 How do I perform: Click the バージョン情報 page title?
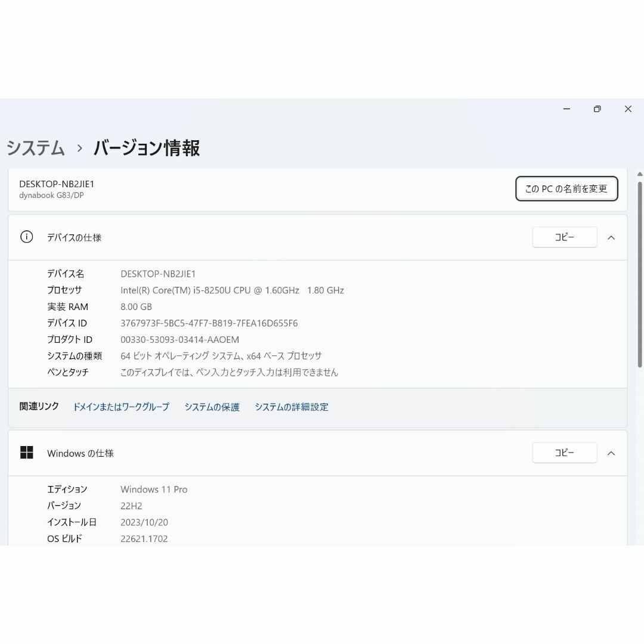coord(147,147)
